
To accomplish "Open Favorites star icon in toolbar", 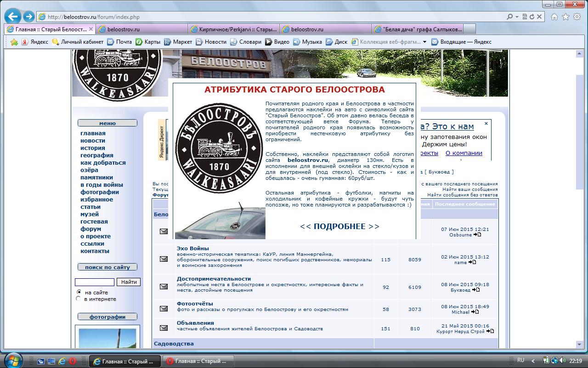I will pyautogui.click(x=566, y=17).
